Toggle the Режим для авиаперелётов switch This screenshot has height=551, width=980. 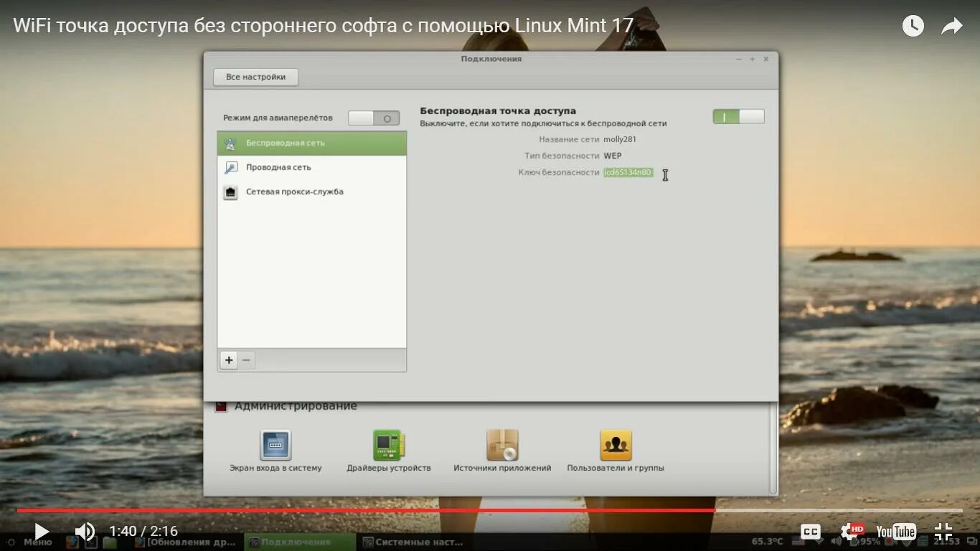click(x=374, y=118)
